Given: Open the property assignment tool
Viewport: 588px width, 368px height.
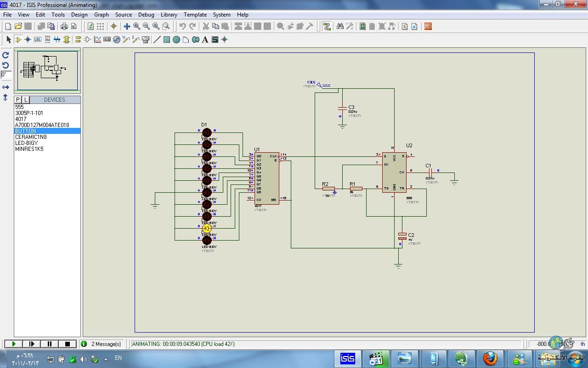Looking at the screenshot, I should point(350,27).
